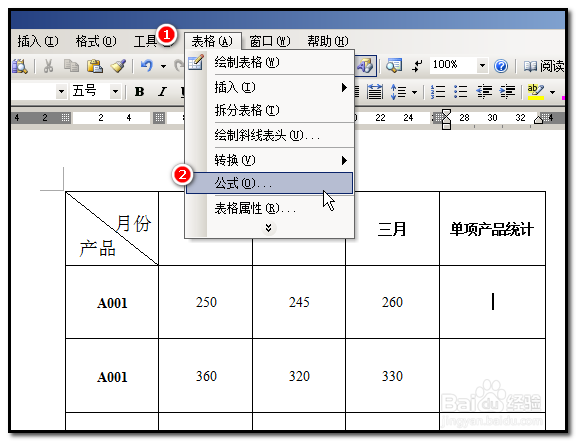
Task: Click the cell containing 245
Action: click(x=299, y=302)
